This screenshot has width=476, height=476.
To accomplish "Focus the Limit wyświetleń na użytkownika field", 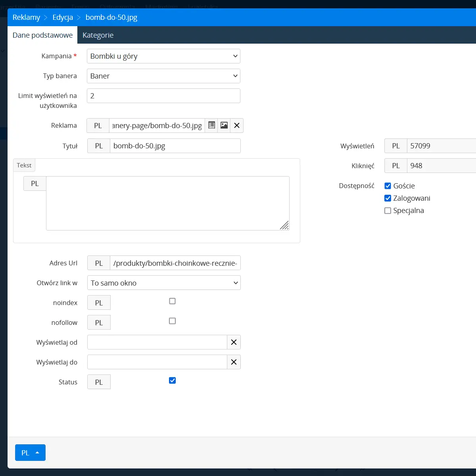I will coord(163,96).
